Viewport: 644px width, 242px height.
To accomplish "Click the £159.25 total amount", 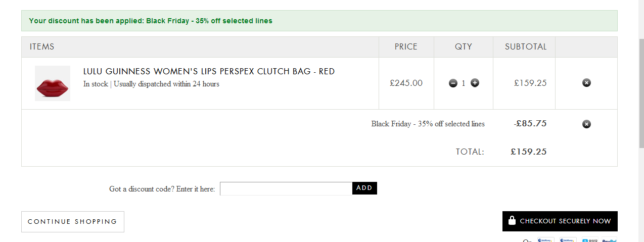I will [529, 152].
